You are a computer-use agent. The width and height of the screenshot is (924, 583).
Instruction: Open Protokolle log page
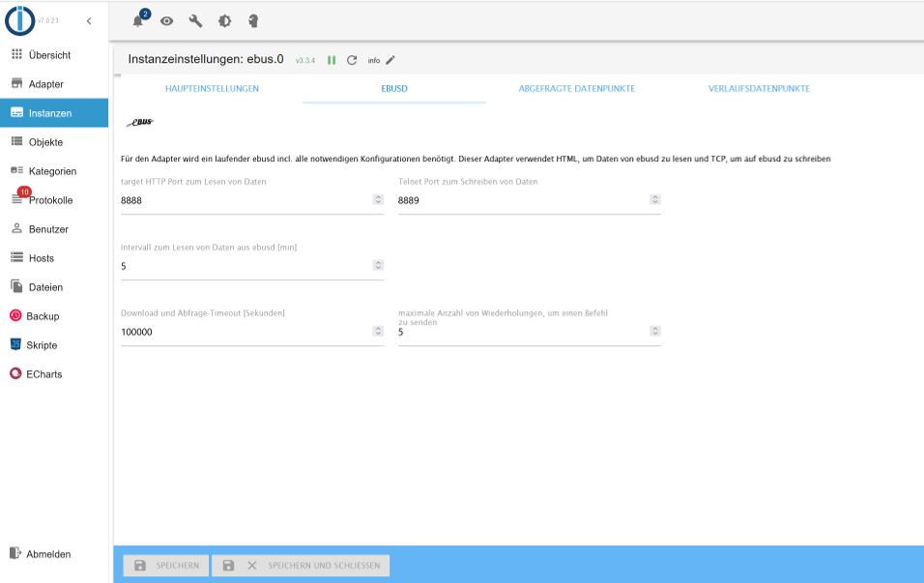point(54,200)
